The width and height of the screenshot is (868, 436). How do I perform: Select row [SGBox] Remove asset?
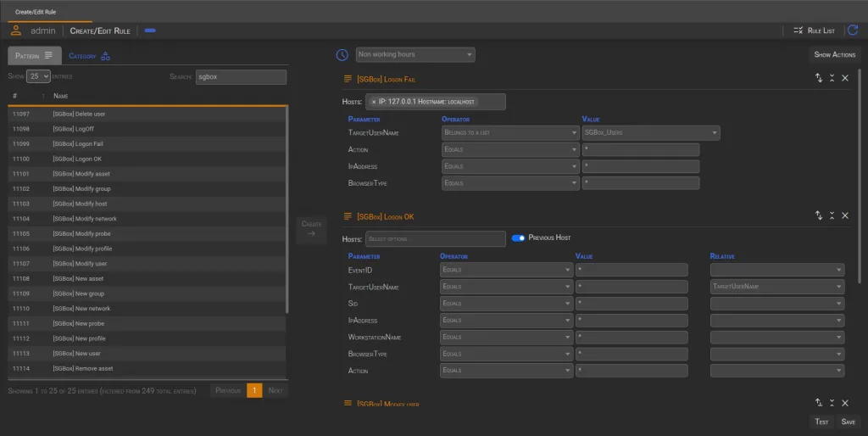[147, 368]
